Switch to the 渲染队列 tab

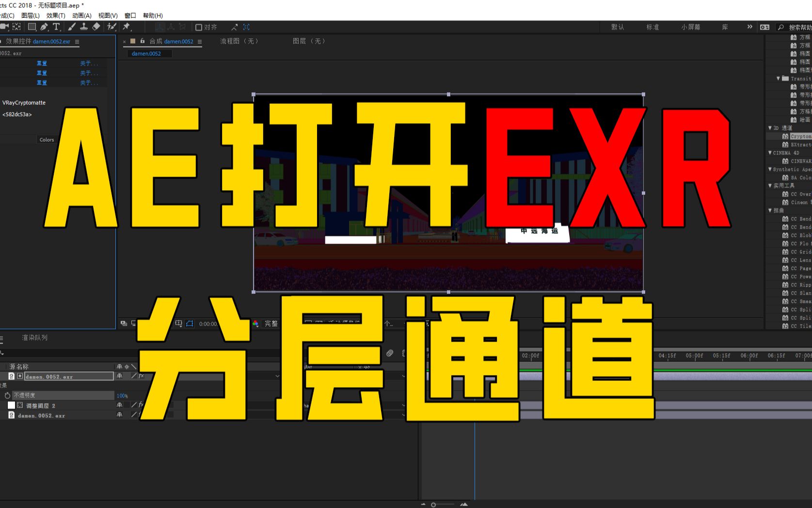pyautogui.click(x=34, y=338)
